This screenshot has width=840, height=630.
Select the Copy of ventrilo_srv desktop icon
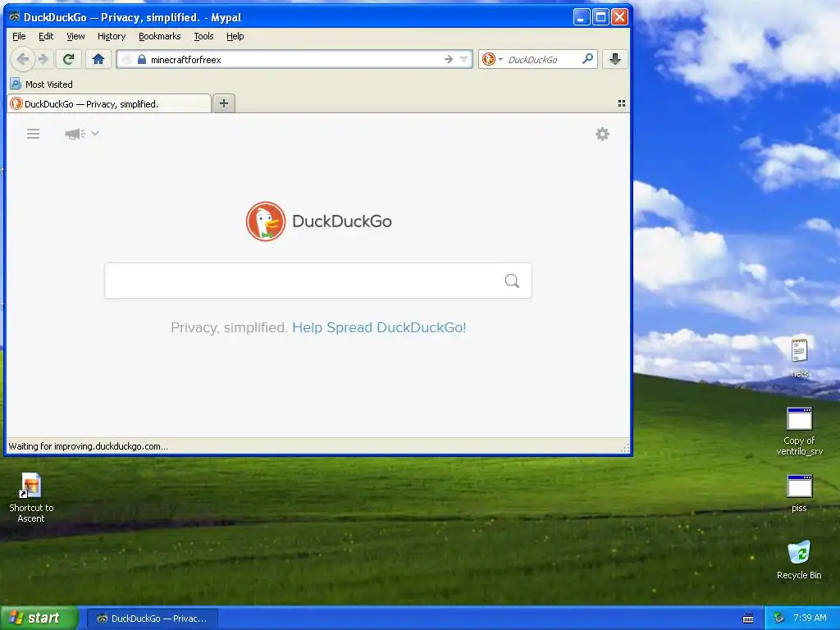coord(799,431)
